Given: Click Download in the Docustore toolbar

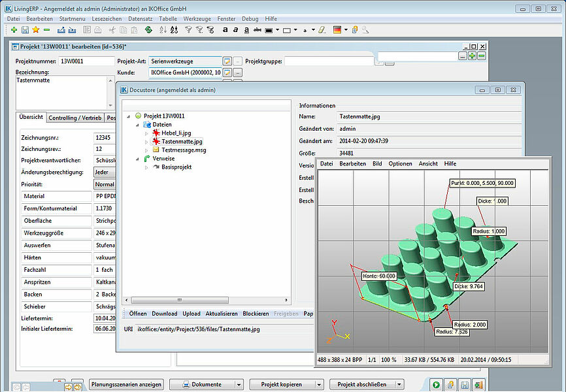Looking at the screenshot, I should pos(164,314).
